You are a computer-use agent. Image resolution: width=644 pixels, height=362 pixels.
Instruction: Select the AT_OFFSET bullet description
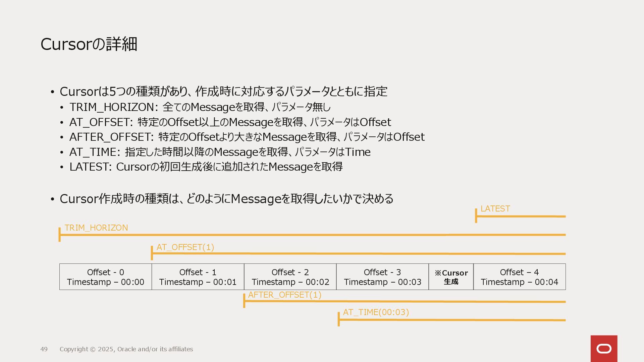pyautogui.click(x=230, y=122)
